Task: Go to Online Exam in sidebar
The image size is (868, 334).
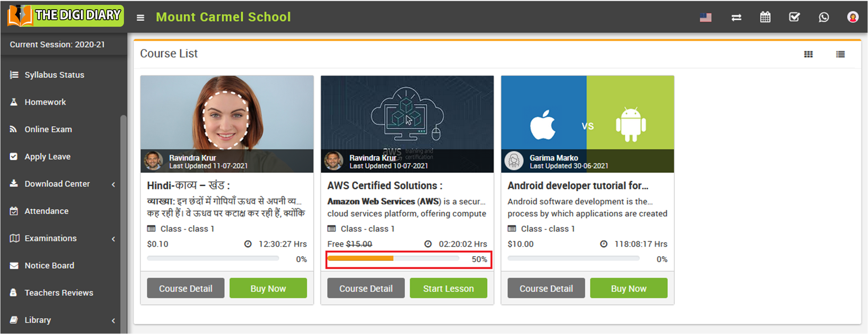Action: pyautogui.click(x=48, y=129)
